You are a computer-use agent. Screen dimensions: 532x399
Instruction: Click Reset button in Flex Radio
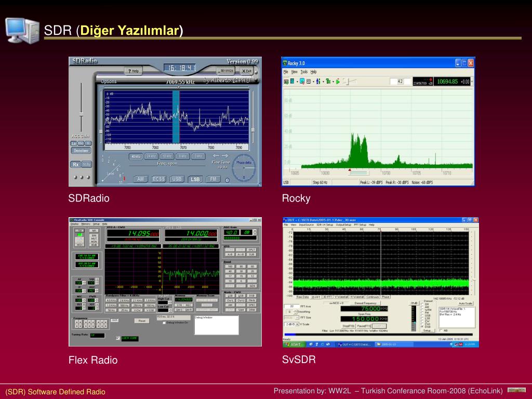(142, 321)
